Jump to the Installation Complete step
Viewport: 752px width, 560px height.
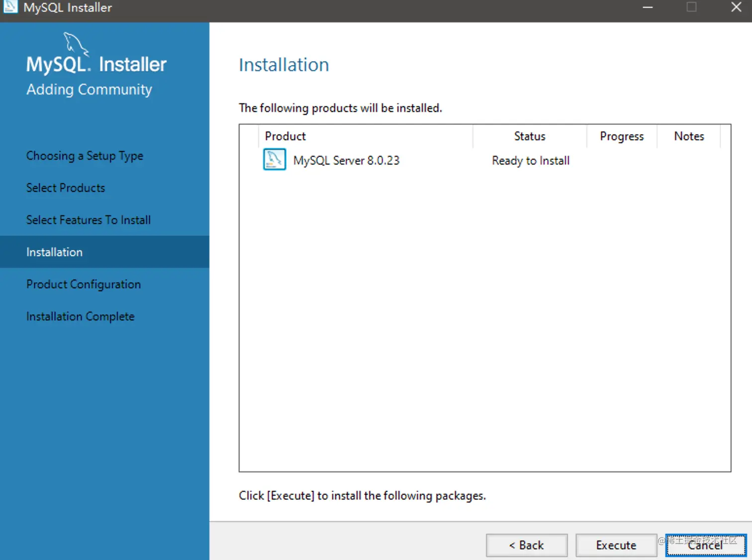[x=81, y=316]
